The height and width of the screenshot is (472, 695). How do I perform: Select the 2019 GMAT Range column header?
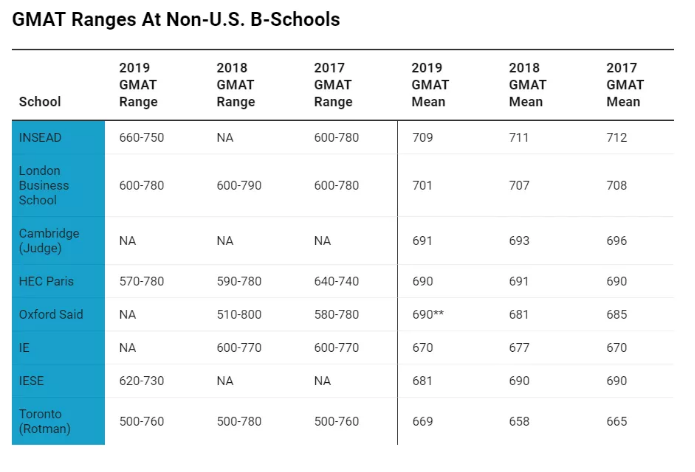click(138, 85)
